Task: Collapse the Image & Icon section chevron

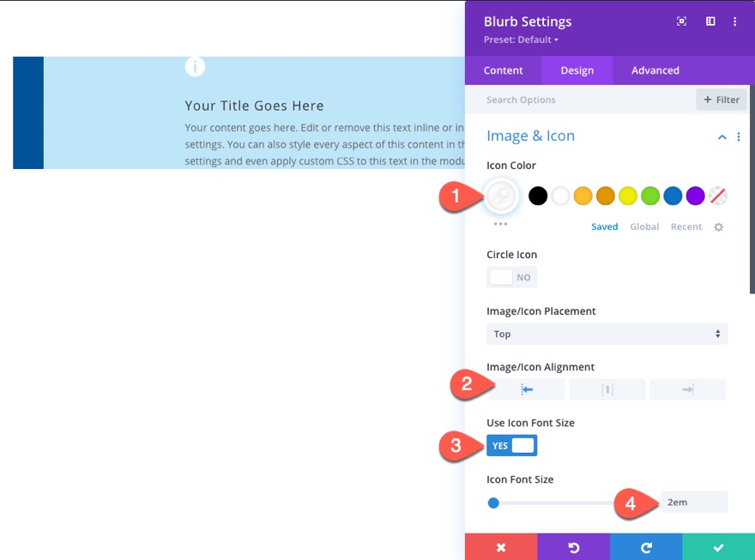Action: [x=722, y=137]
